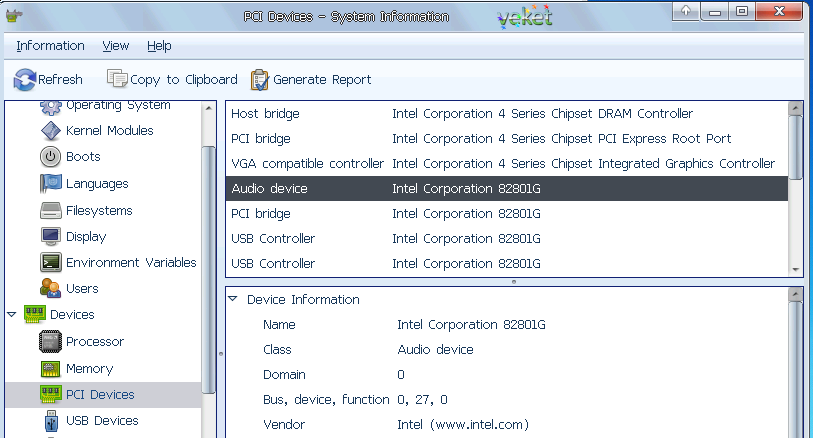Click the Generate Report label
The width and height of the screenshot is (813, 438).
[322, 79]
